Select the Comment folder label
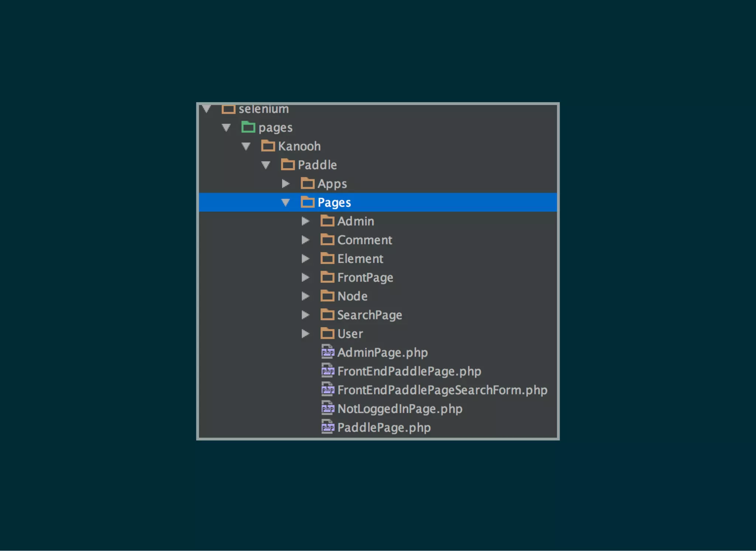 (364, 240)
